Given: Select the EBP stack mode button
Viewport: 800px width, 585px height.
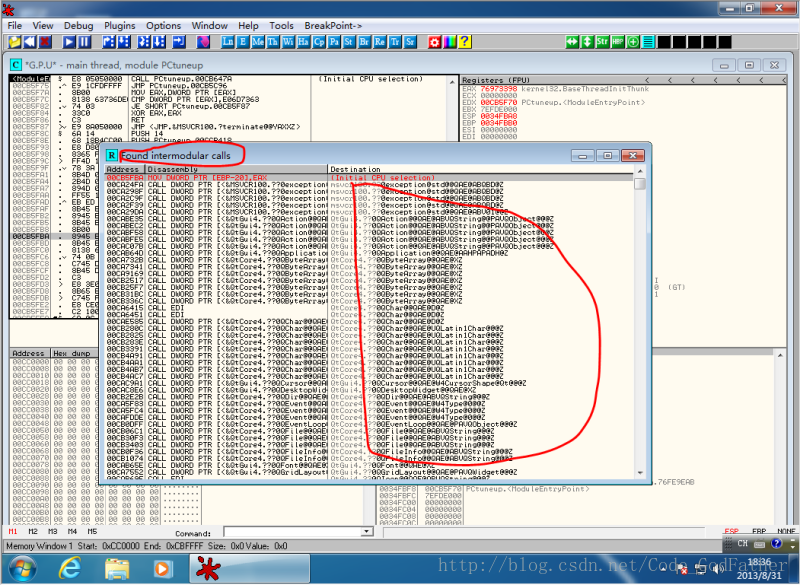Looking at the screenshot, I should tap(759, 531).
